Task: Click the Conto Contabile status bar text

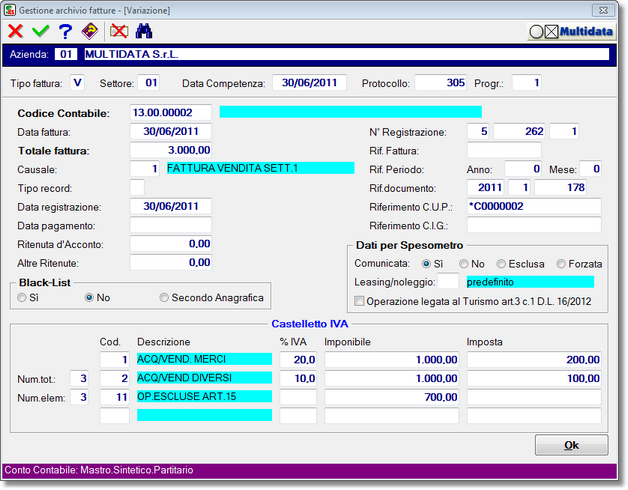Action: 99,470
